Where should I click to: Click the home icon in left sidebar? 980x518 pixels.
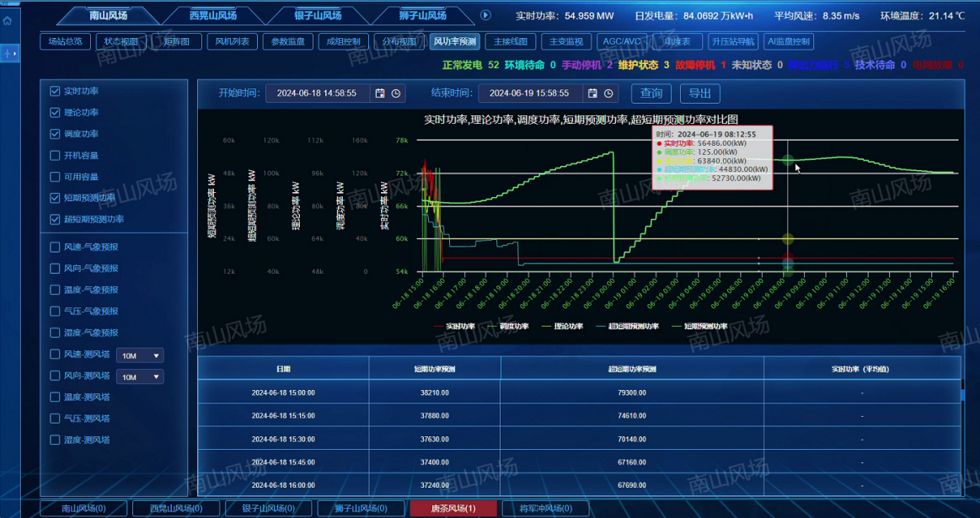[8, 21]
